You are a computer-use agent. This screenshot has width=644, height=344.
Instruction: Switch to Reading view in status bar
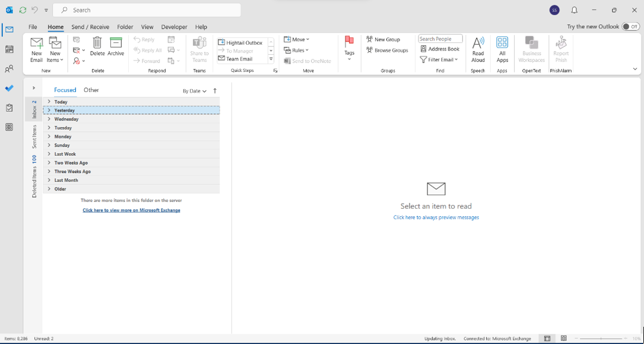(564, 339)
